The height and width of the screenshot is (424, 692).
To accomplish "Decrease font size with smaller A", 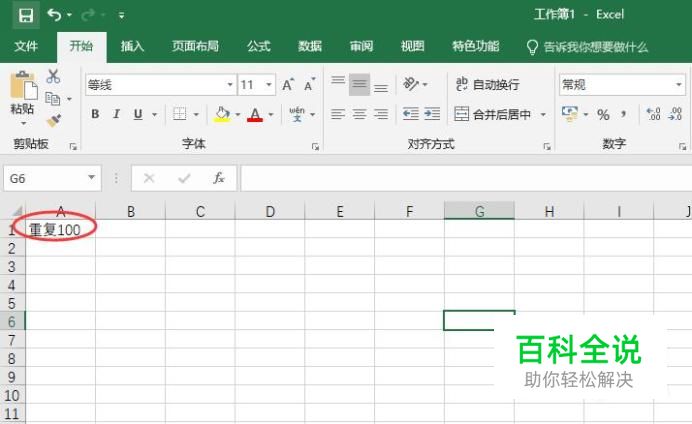I will (310, 85).
